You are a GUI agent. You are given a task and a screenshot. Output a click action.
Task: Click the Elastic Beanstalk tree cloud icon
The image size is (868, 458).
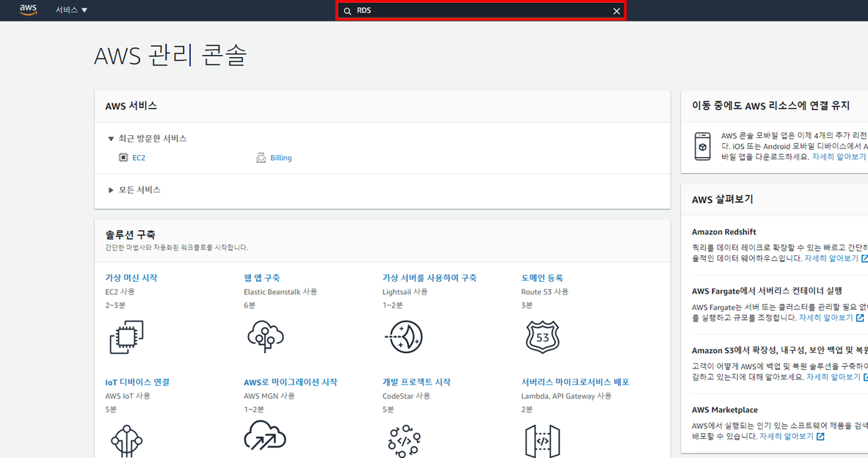tap(265, 336)
